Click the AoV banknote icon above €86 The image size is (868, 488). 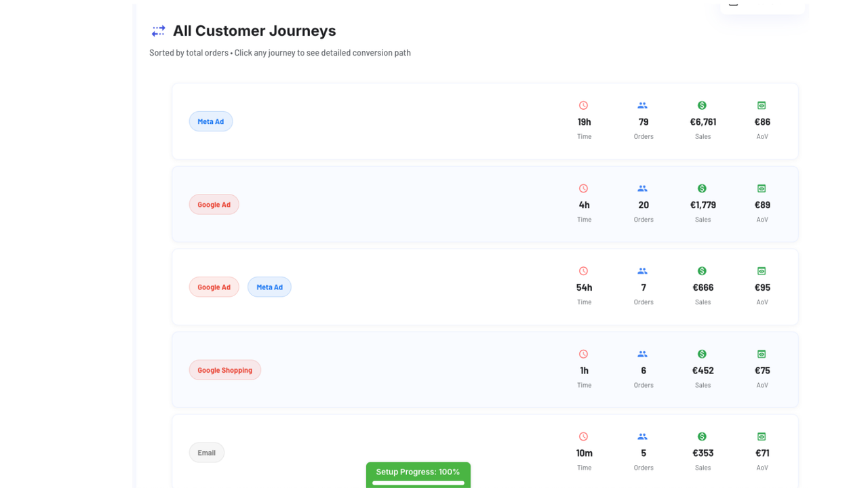tap(762, 106)
